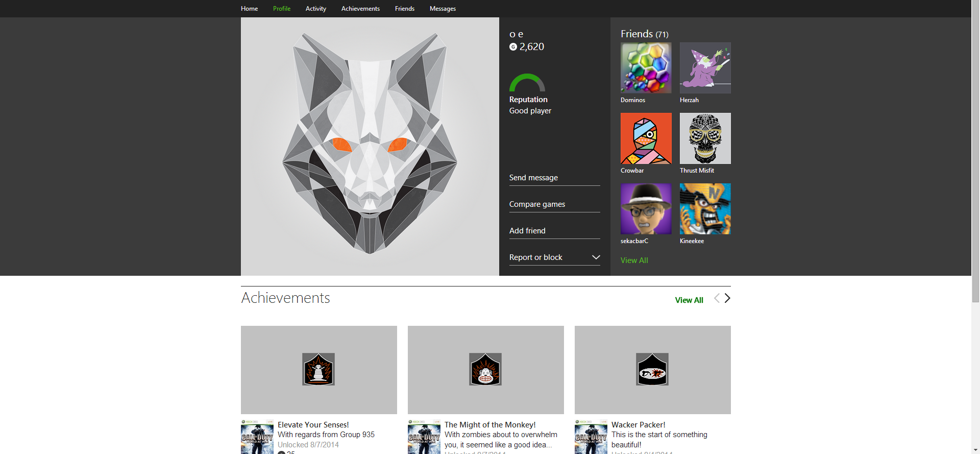View All achievements link
Screen dimensions: 980x454
coord(689,300)
